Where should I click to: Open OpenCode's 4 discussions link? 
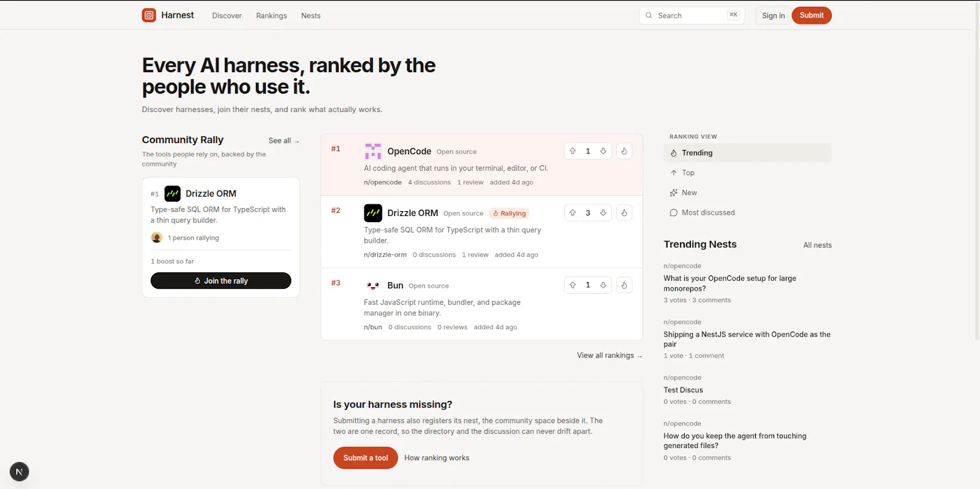429,182
